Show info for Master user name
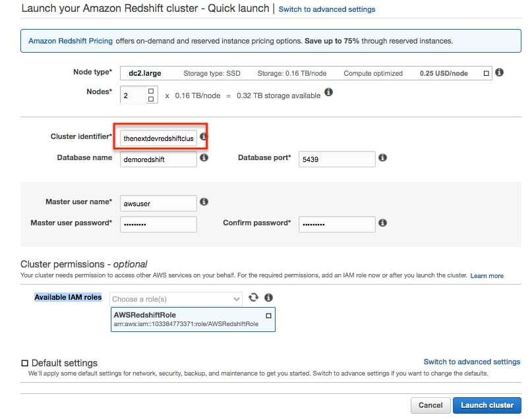Screen dimensions: 532x419 tap(204, 202)
